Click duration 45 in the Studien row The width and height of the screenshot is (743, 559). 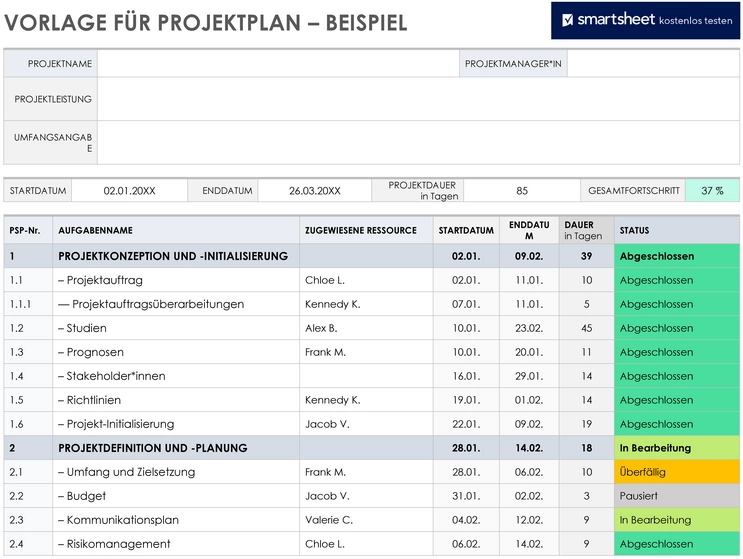587,328
